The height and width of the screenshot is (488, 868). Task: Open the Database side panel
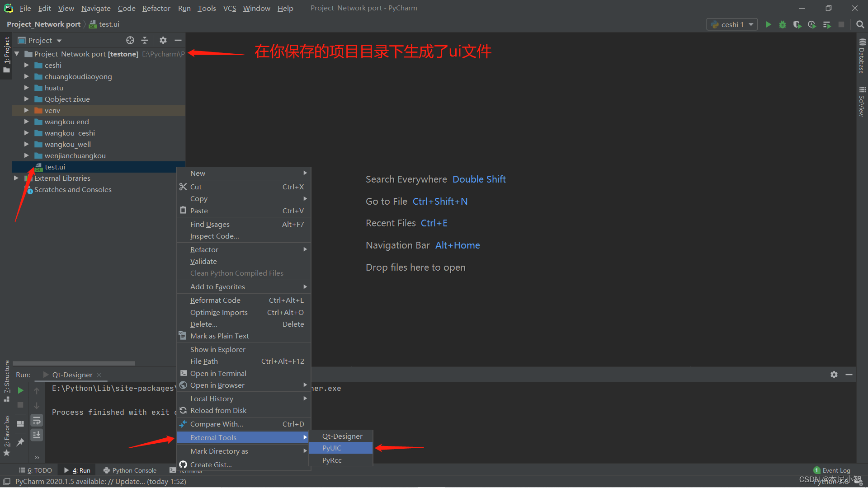pyautogui.click(x=862, y=56)
